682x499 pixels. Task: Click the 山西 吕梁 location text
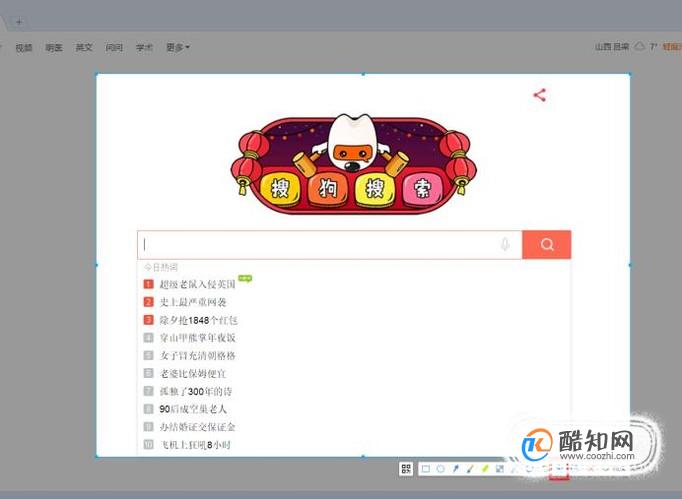coord(612,47)
